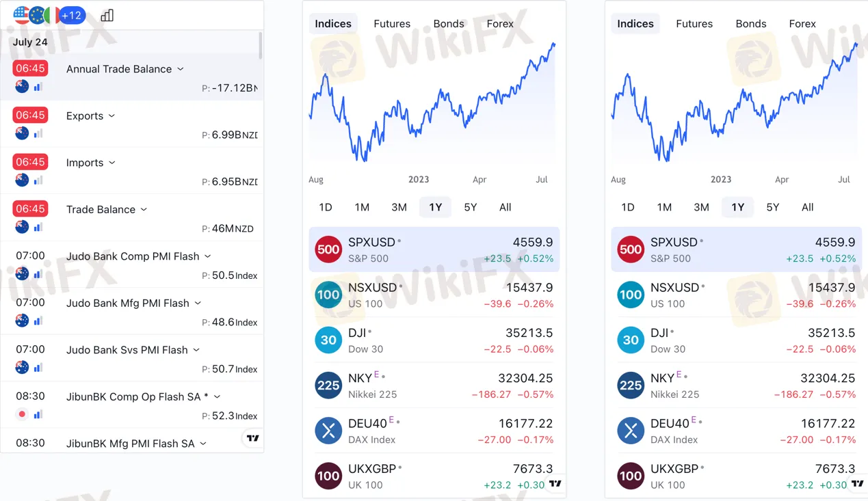868x501 pixels.
Task: Click the UK 100 maroon circle icon
Action: [x=328, y=476]
